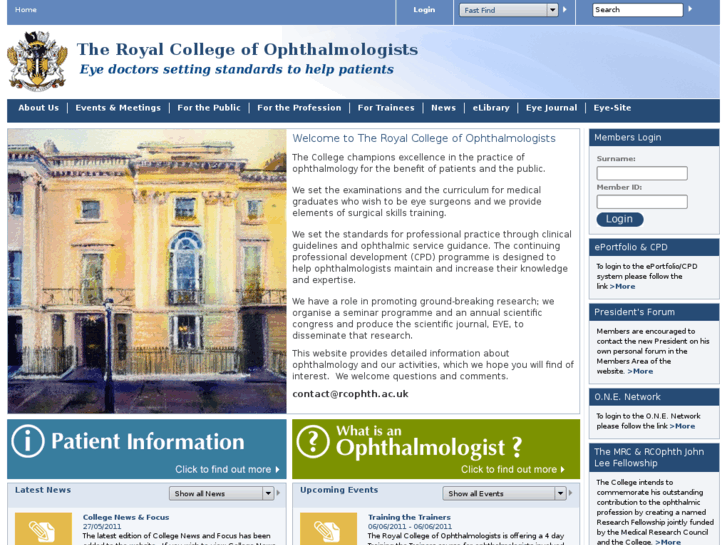Click the Royal College crest logo

[38, 61]
